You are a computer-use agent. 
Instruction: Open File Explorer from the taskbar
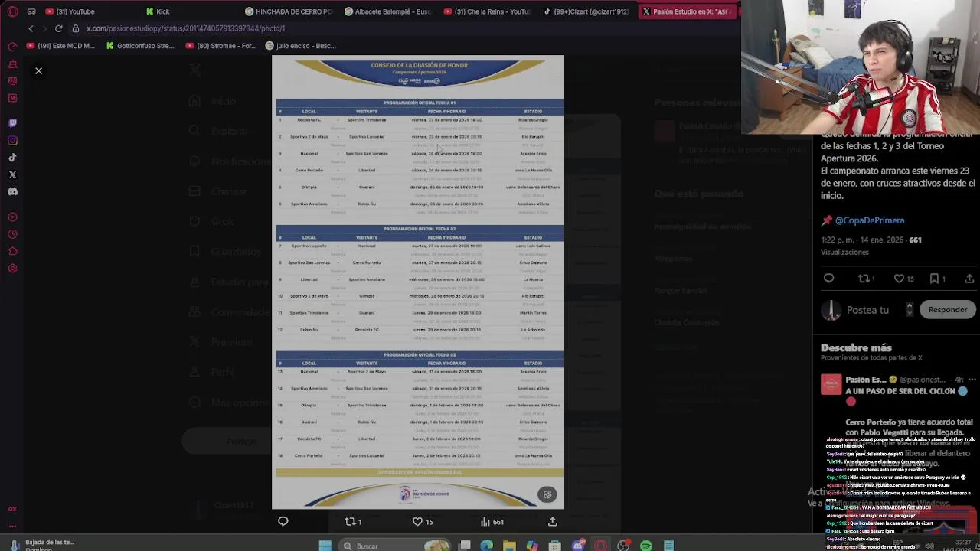[x=509, y=546]
